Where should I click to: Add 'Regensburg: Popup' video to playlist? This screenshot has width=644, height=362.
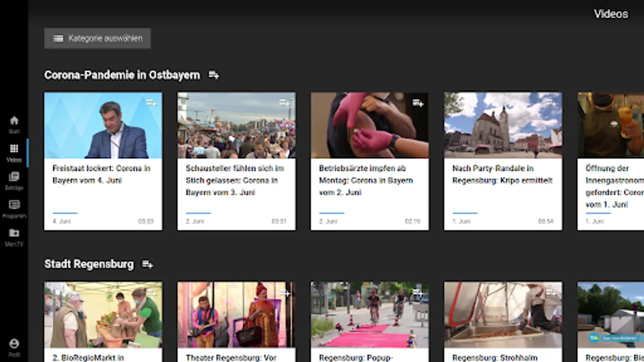(418, 293)
